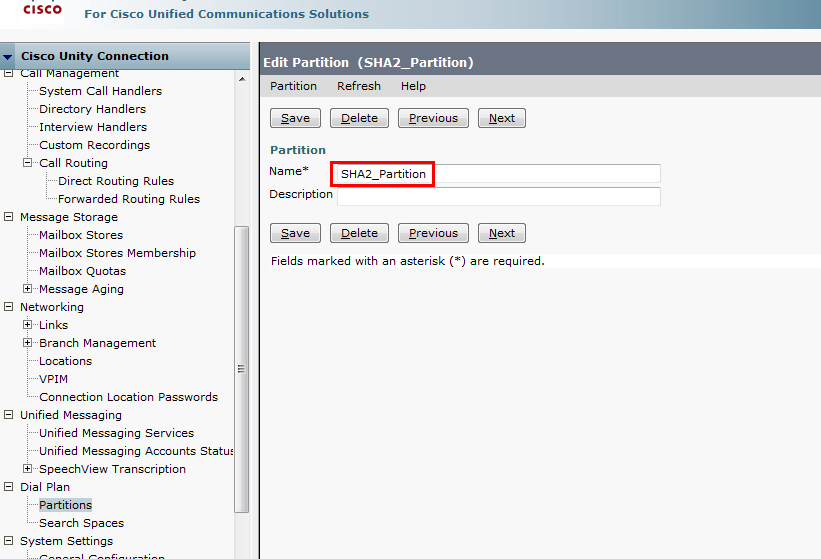Click the Cisco logo

pyautogui.click(x=42, y=9)
